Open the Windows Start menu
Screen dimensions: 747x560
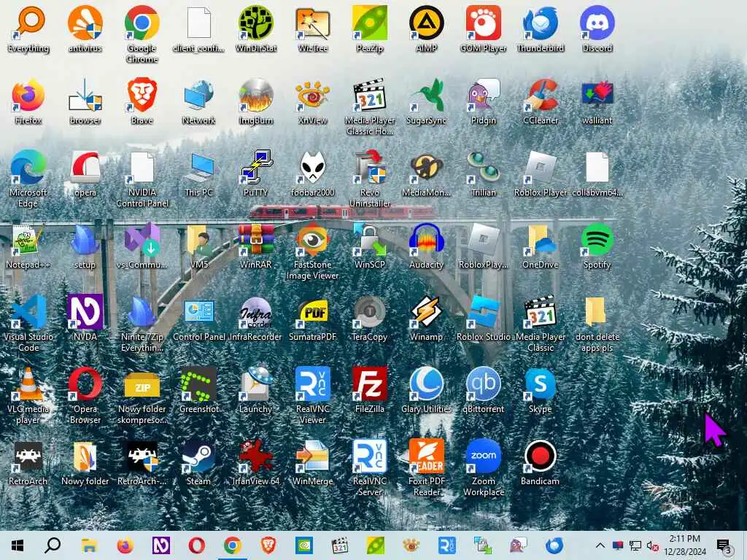18,545
